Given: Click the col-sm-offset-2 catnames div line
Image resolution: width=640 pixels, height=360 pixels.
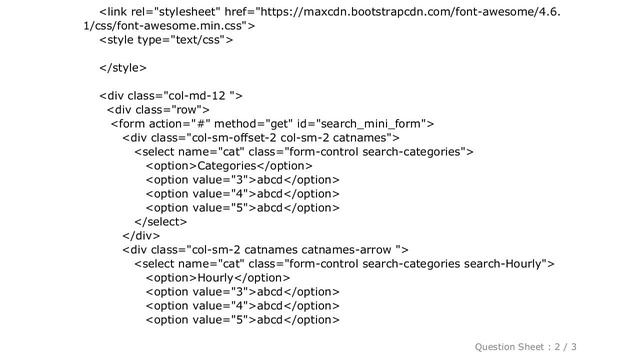Looking at the screenshot, I should point(261,138).
